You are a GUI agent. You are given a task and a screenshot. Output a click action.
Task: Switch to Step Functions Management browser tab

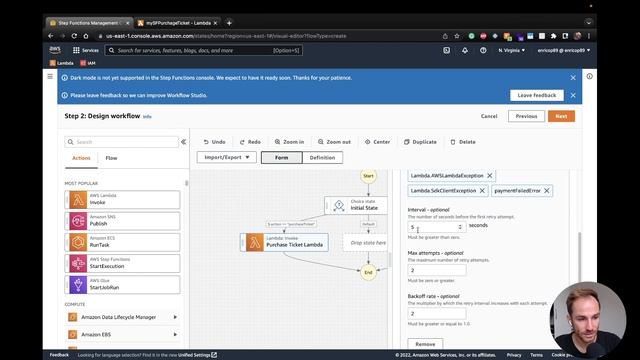[x=89, y=23]
